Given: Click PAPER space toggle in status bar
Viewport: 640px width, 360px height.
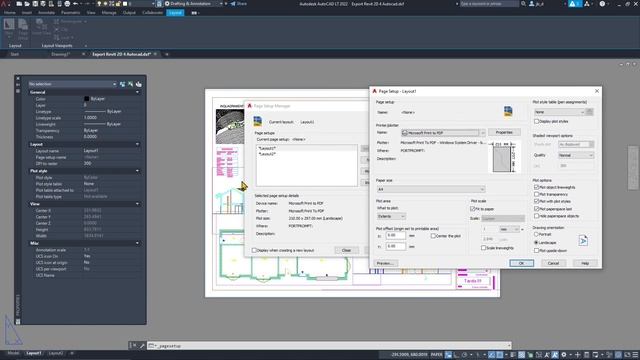Looking at the screenshot, I should coord(436,355).
